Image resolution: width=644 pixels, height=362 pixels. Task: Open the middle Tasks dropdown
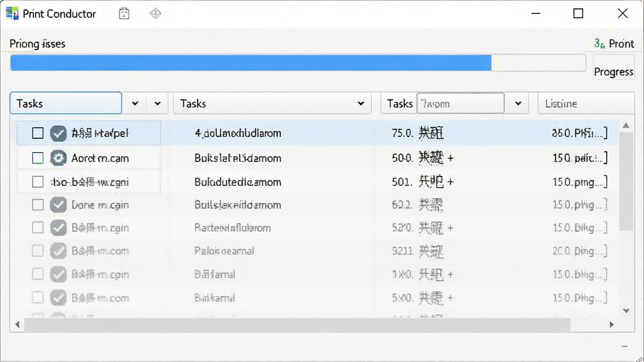(x=272, y=104)
